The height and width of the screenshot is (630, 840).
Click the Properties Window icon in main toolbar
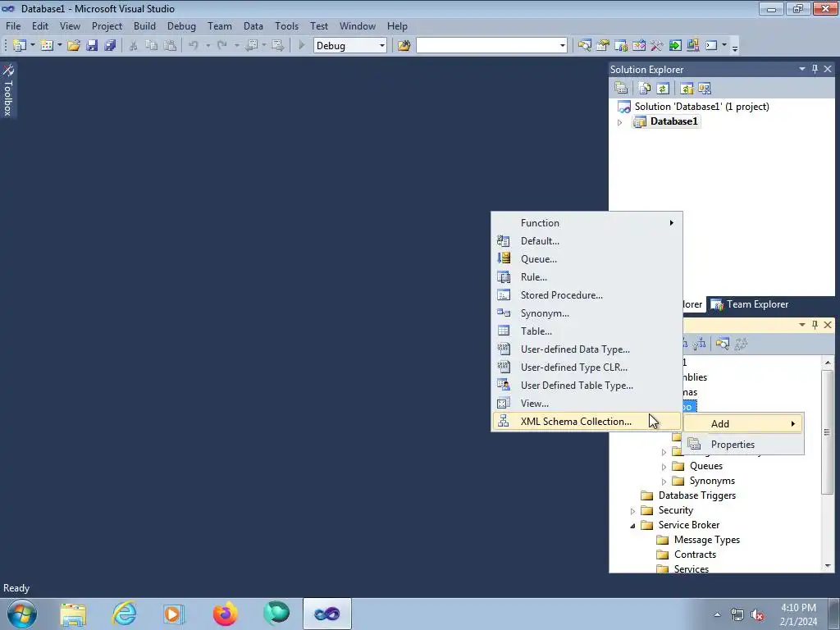tap(603, 46)
